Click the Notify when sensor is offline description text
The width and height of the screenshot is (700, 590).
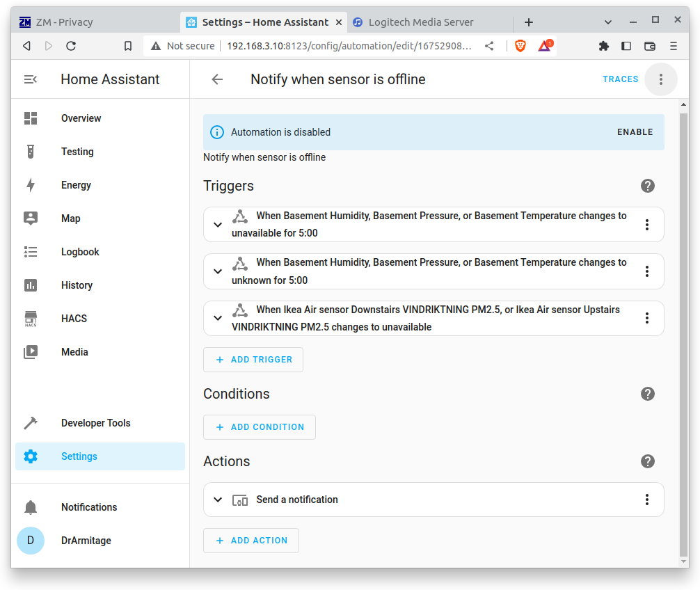[264, 157]
